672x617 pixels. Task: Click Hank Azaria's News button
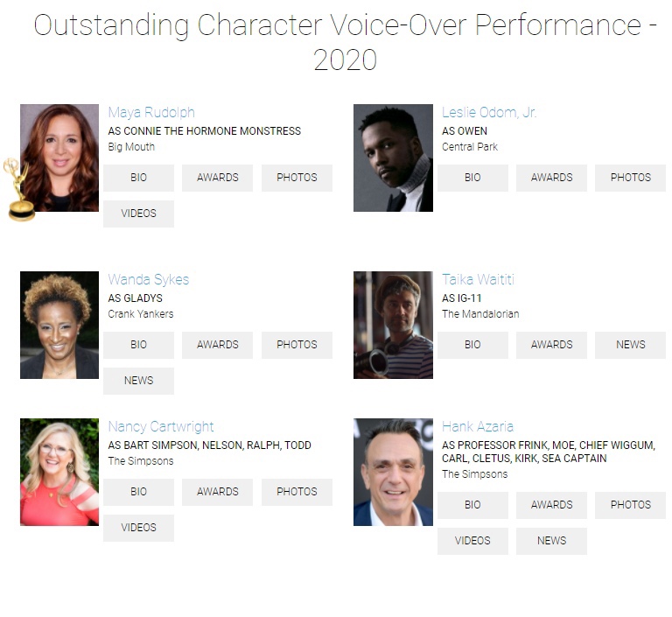coord(551,541)
